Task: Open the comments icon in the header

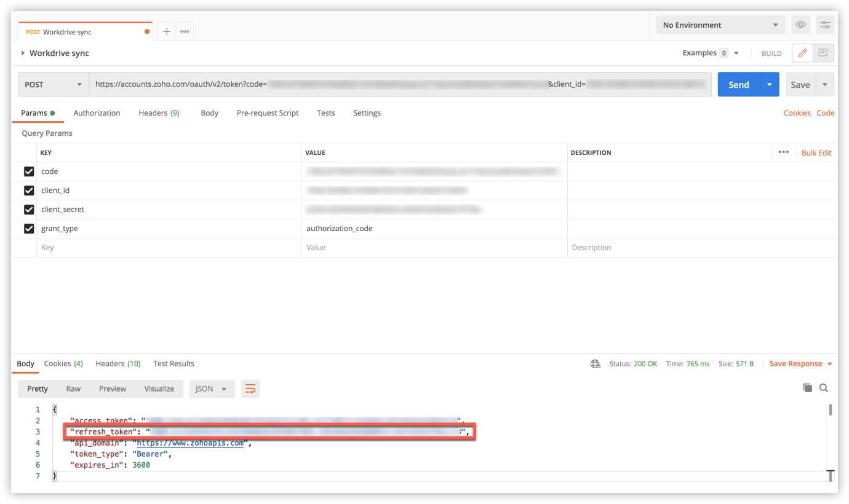Action: (823, 53)
